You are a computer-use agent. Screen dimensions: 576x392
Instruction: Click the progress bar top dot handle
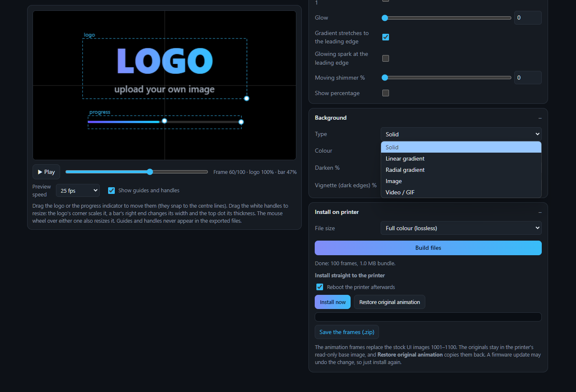point(164,121)
